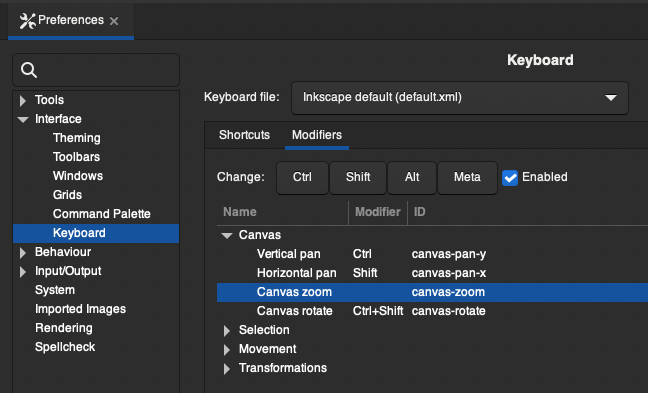Close the Preferences tab

coord(114,21)
